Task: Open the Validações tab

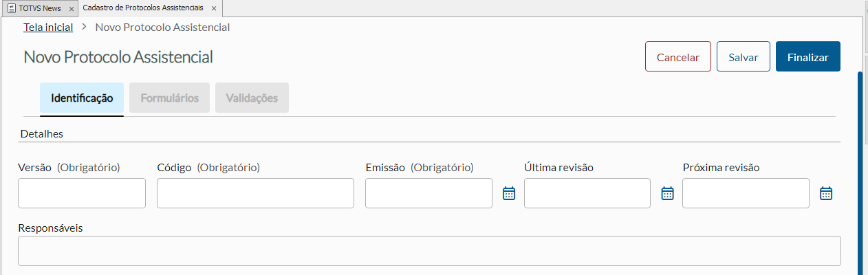Action: click(x=252, y=98)
